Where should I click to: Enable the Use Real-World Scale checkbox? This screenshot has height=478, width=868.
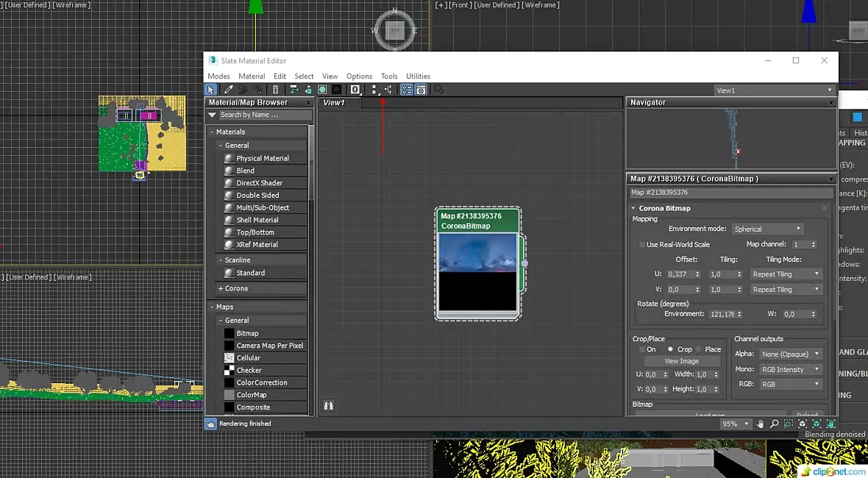click(x=642, y=244)
